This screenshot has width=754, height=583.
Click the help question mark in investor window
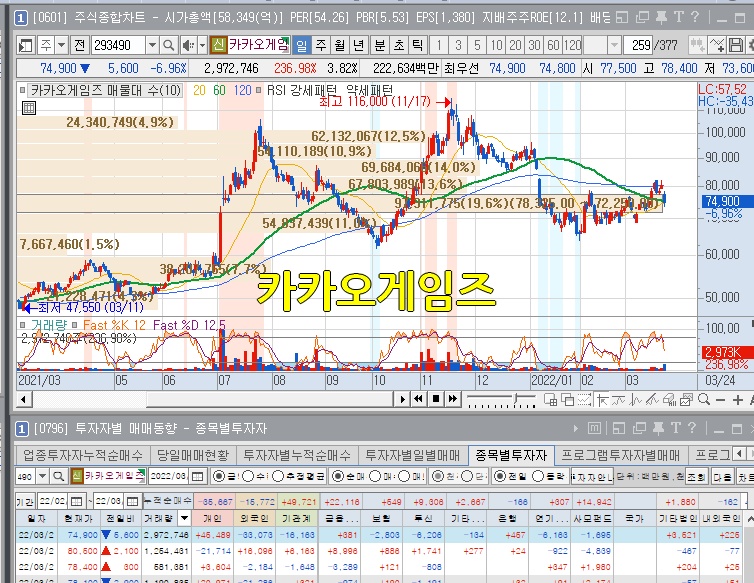click(691, 428)
